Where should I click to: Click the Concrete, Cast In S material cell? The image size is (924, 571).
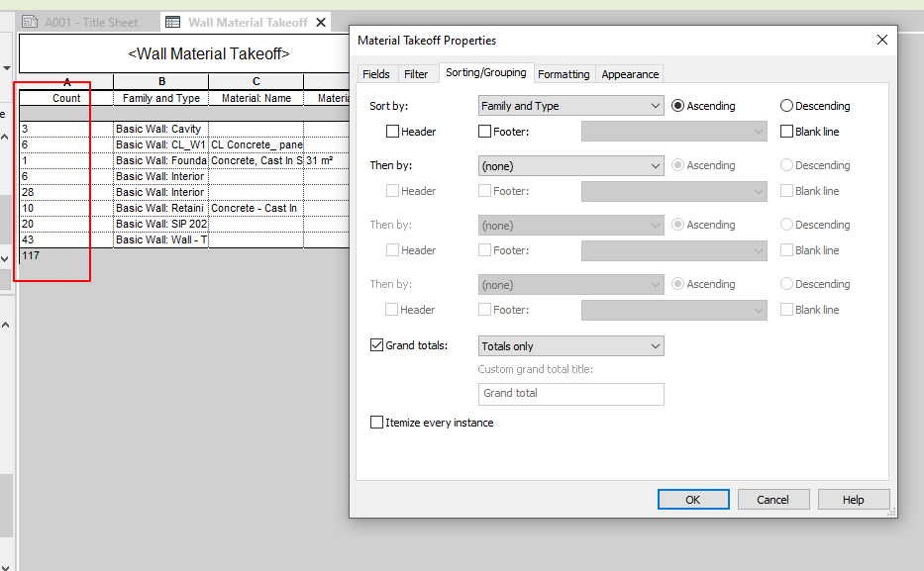point(257,160)
